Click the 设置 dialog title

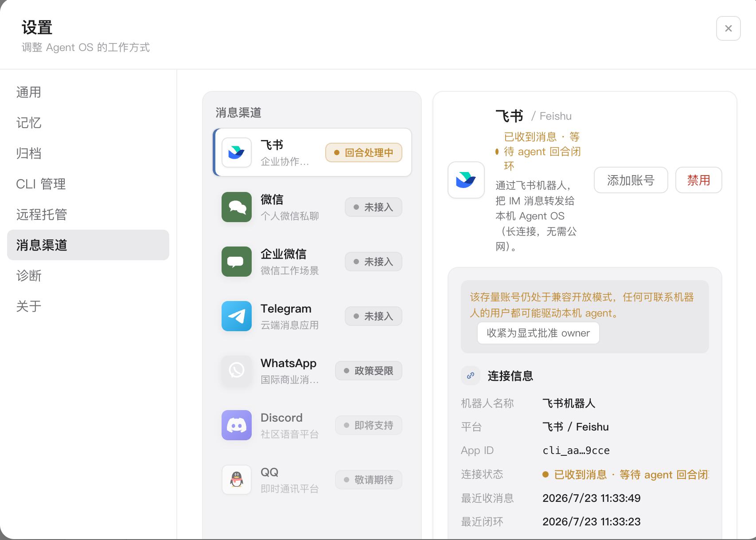coord(37,27)
